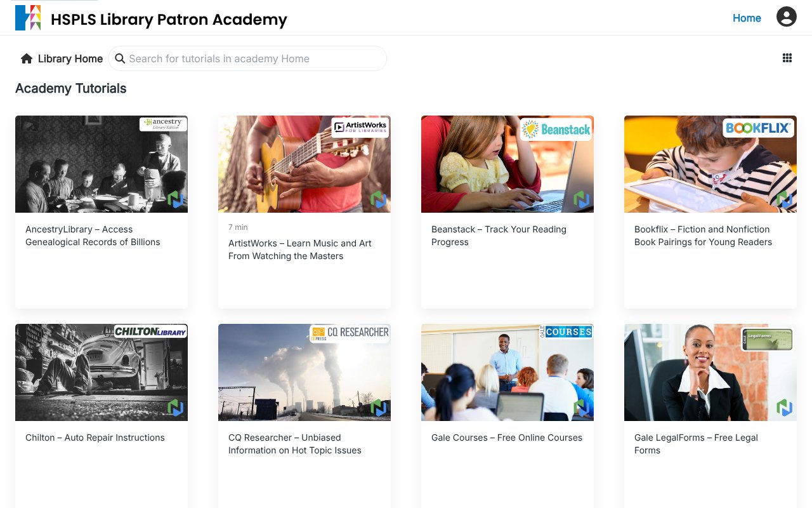The height and width of the screenshot is (508, 812).
Task: Select the AncestryLibrary tutorial title
Action: 92,236
